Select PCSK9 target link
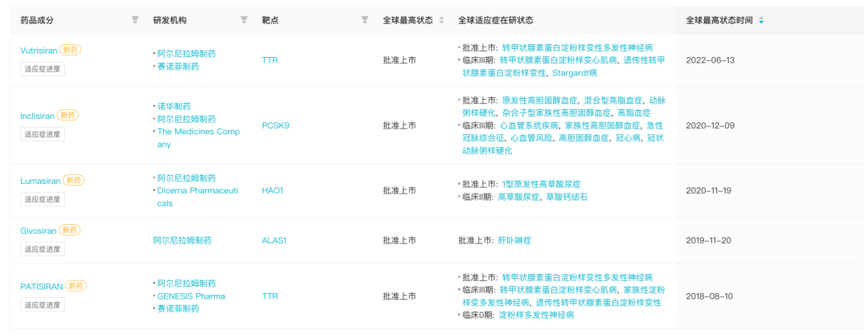The height and width of the screenshot is (335, 868). pyautogui.click(x=276, y=125)
